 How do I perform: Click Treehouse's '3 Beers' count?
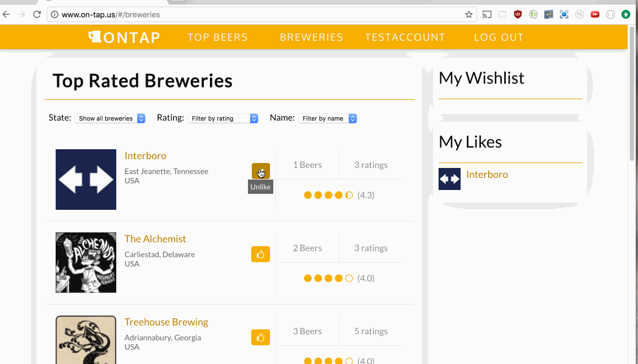click(x=307, y=331)
